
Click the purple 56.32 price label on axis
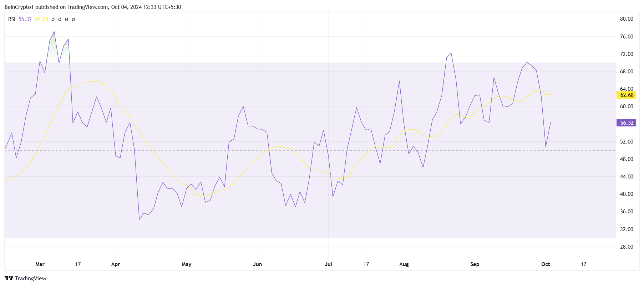pyautogui.click(x=627, y=123)
